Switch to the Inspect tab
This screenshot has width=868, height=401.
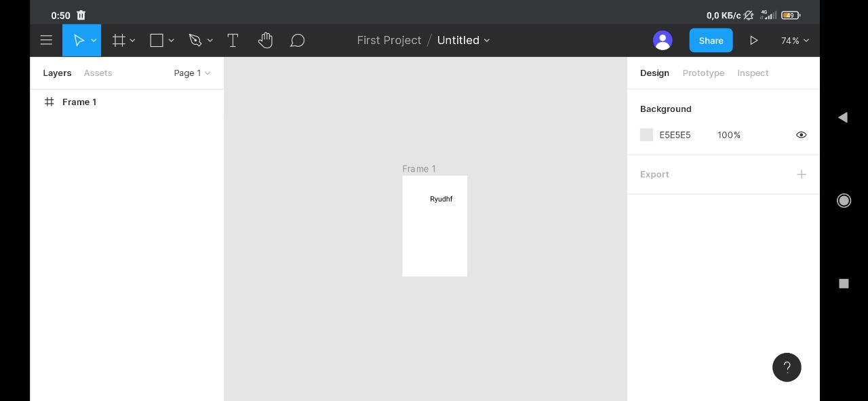(x=753, y=73)
